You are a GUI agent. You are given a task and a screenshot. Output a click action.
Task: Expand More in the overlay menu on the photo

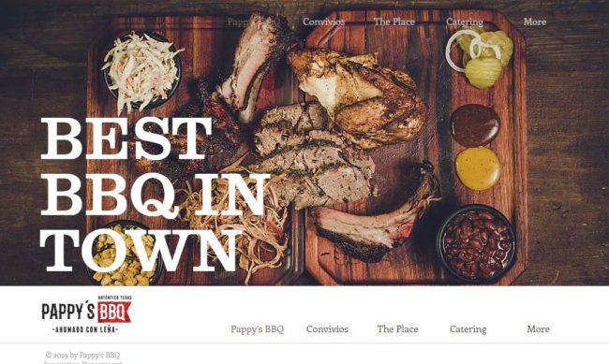click(x=534, y=22)
